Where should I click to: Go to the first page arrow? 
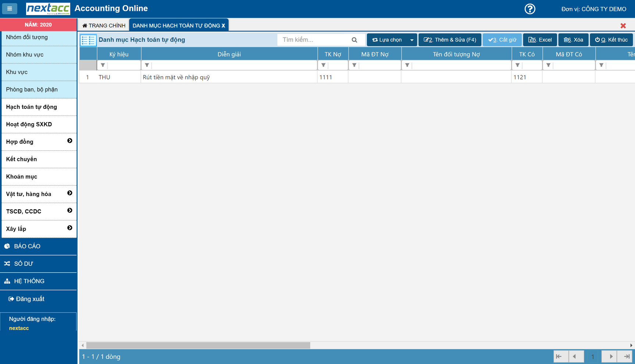[x=559, y=356]
